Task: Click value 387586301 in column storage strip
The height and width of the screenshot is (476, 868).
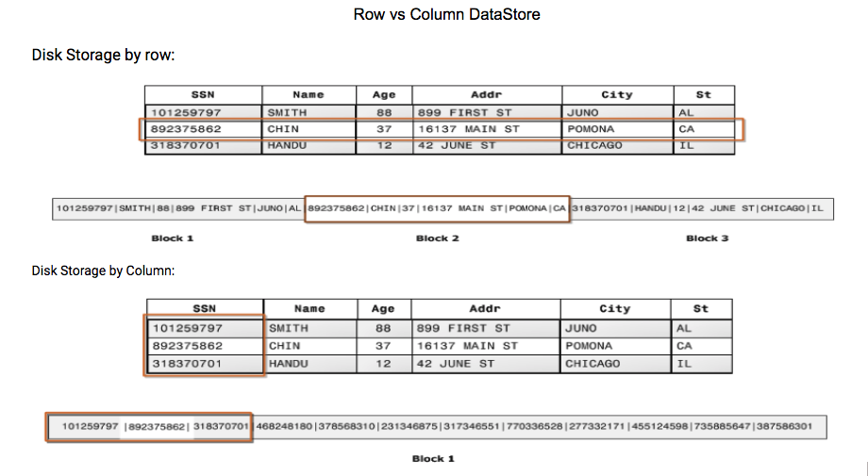Action: point(781,427)
